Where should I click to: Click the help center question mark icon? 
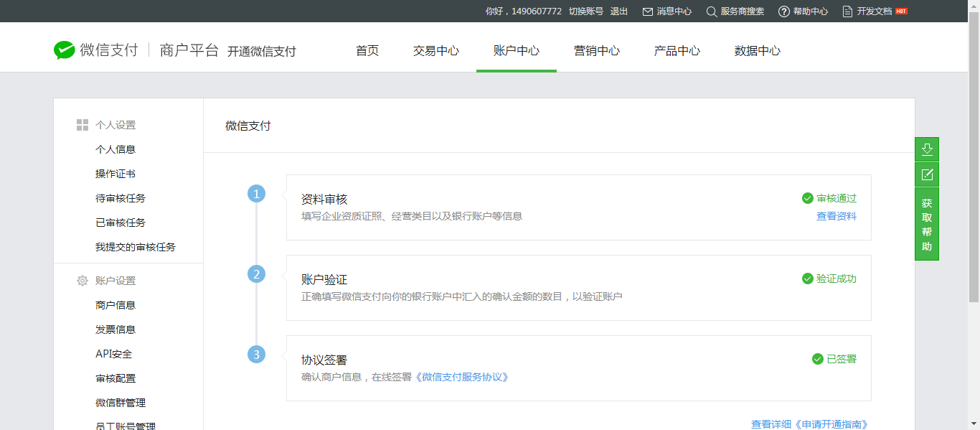784,11
